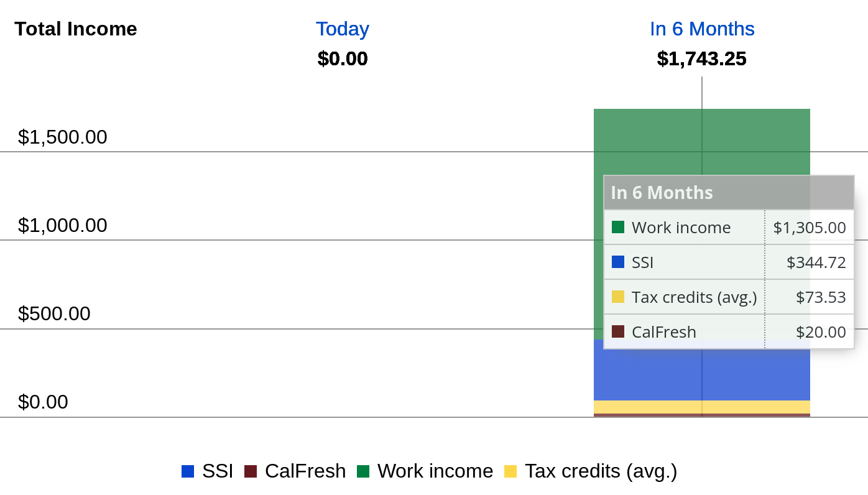Screen dimensions: 868x495
Task: Click the In 6 Months tooltip header
Action: 729,193
